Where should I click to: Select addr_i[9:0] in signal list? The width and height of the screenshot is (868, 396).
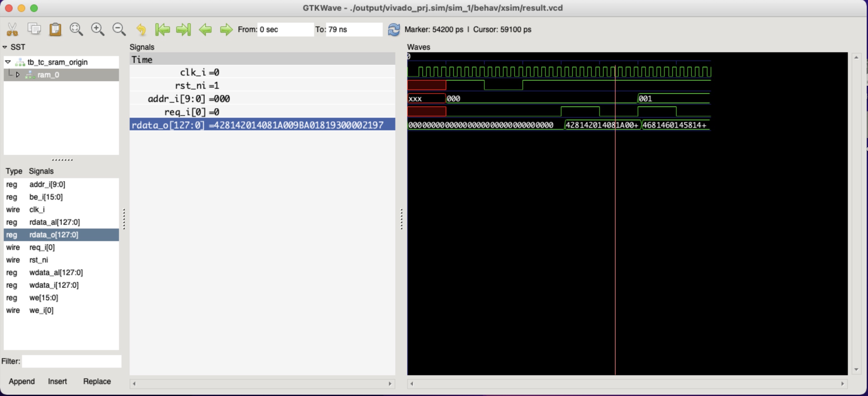tap(61, 184)
